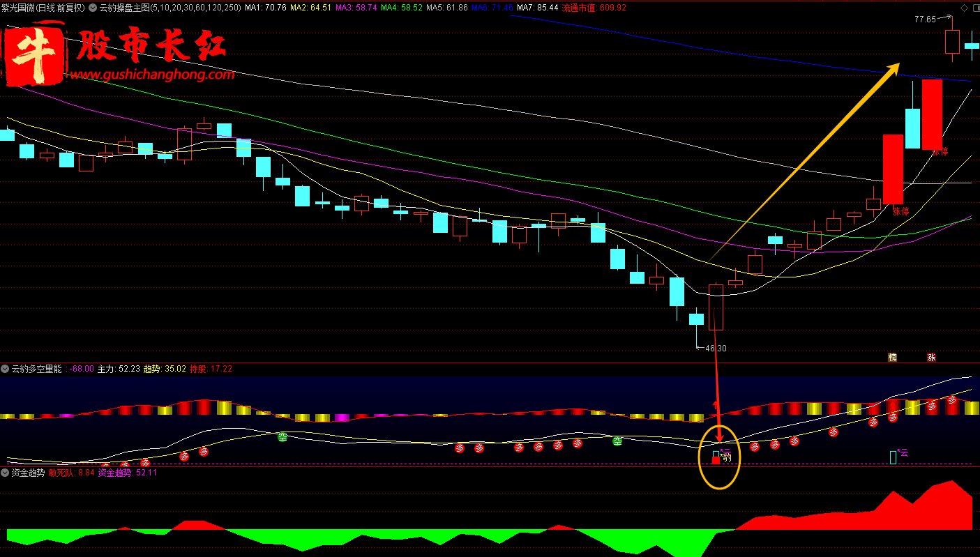Click the 77.65 high price label

click(926, 20)
